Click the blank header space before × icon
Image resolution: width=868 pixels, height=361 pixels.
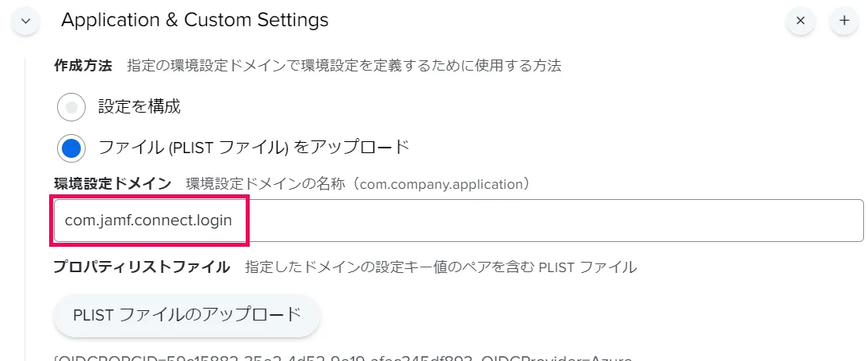pos(555,21)
